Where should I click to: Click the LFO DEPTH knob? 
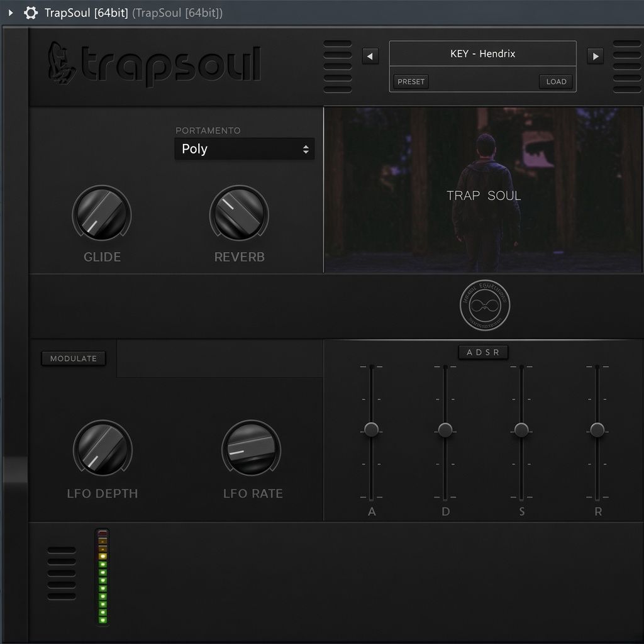[x=103, y=448]
